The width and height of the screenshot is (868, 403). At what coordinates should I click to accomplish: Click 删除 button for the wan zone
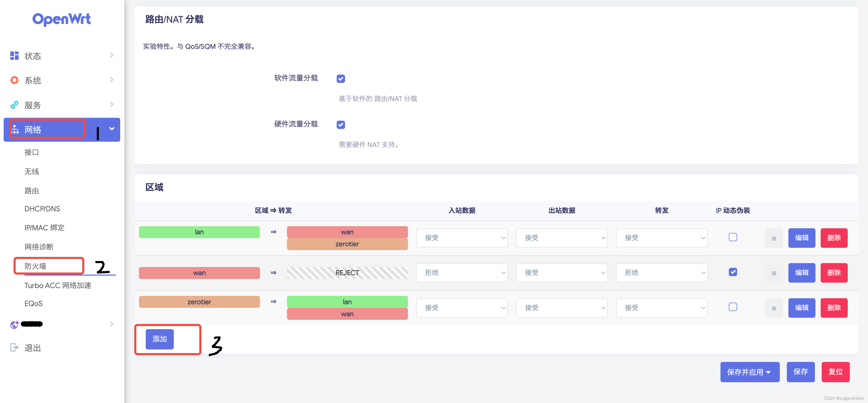tap(834, 273)
